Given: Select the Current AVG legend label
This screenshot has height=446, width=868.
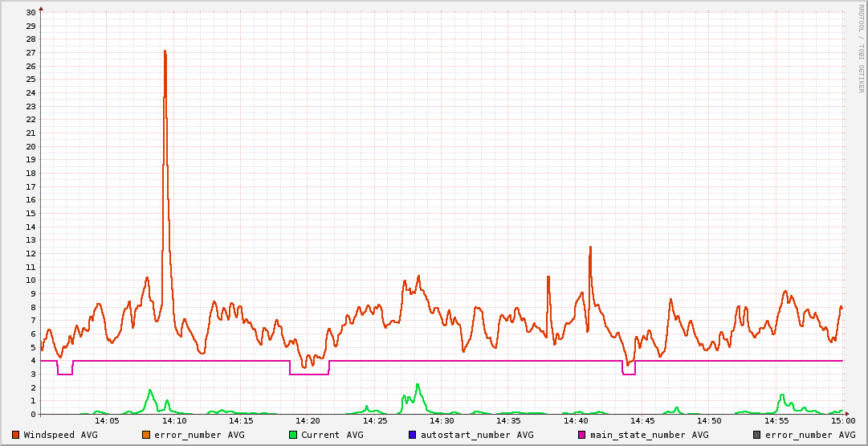Looking at the screenshot, I should 332,435.
